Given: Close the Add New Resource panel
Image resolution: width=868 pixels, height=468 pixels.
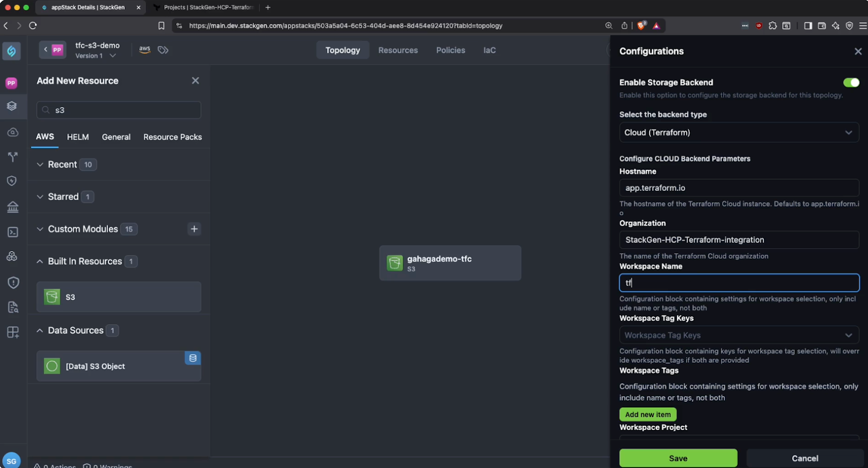Looking at the screenshot, I should click(x=195, y=81).
